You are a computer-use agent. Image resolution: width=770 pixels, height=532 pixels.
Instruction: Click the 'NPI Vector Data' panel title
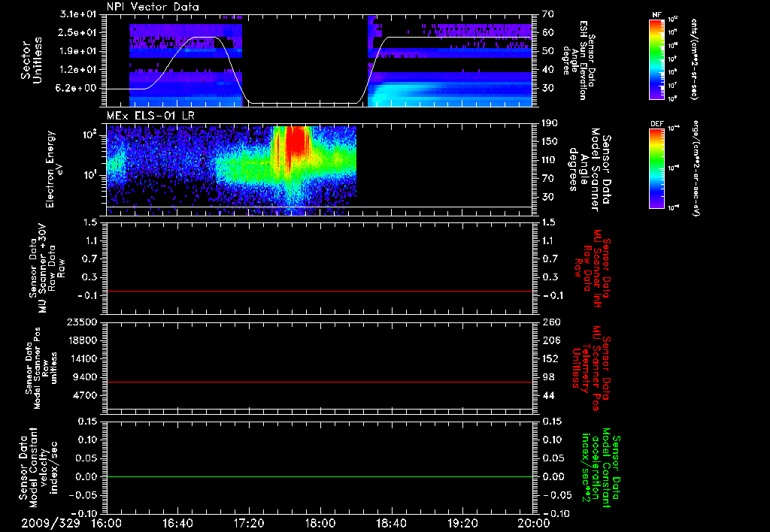coord(153,7)
